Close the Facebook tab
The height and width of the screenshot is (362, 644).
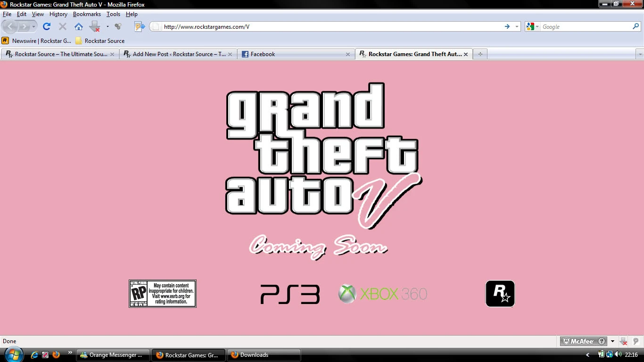coord(348,54)
